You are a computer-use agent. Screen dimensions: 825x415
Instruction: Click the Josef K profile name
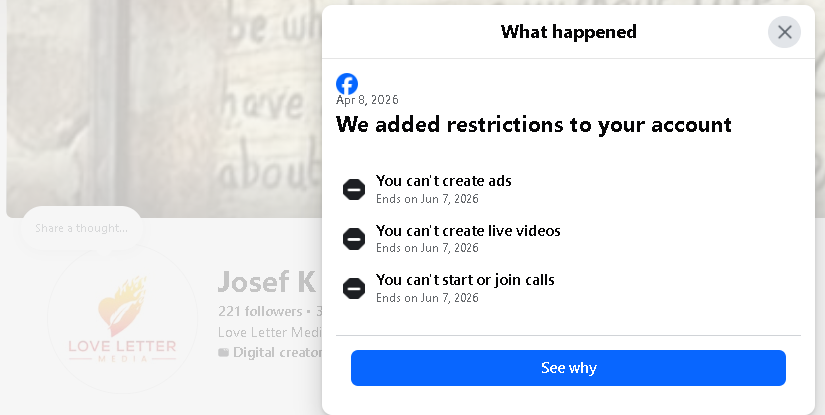[x=267, y=282]
